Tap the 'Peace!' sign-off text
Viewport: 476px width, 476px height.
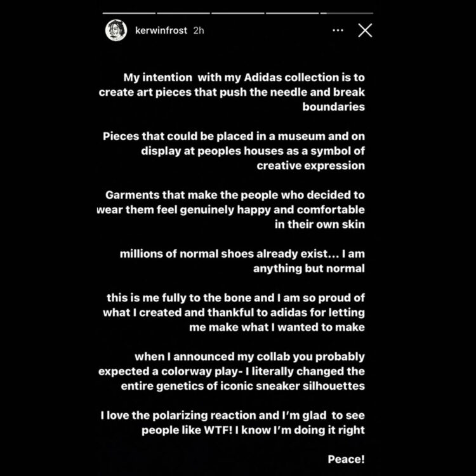point(346,459)
